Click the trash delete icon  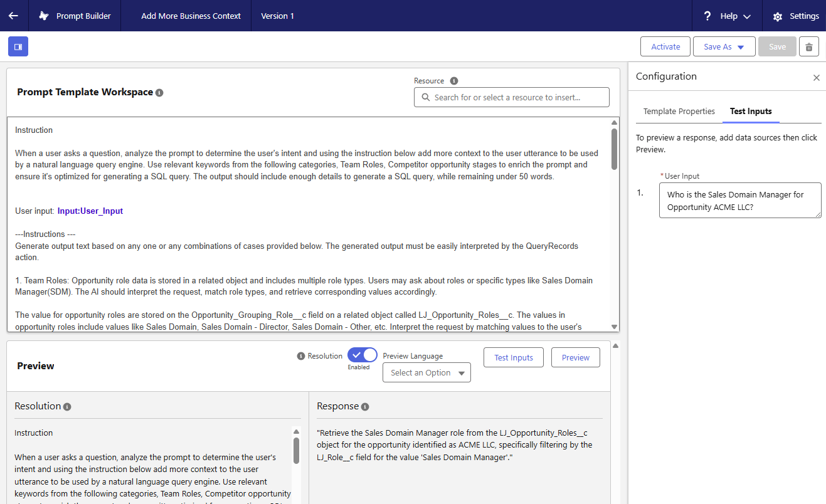[809, 47]
